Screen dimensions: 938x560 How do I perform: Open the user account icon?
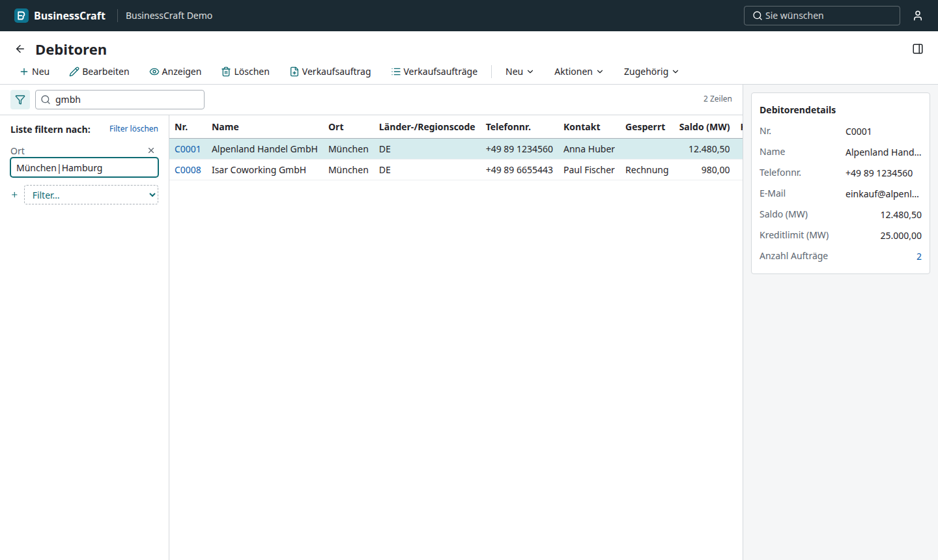point(918,16)
